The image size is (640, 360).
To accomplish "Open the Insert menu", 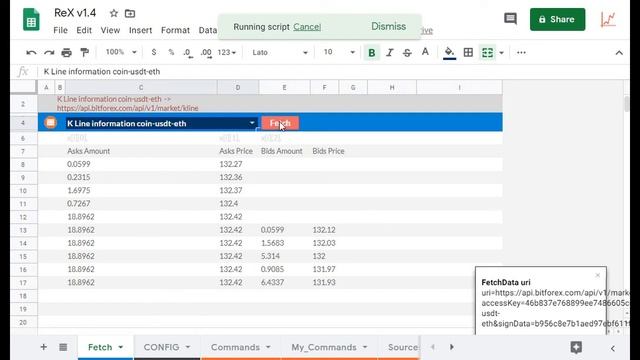I will tap(140, 30).
